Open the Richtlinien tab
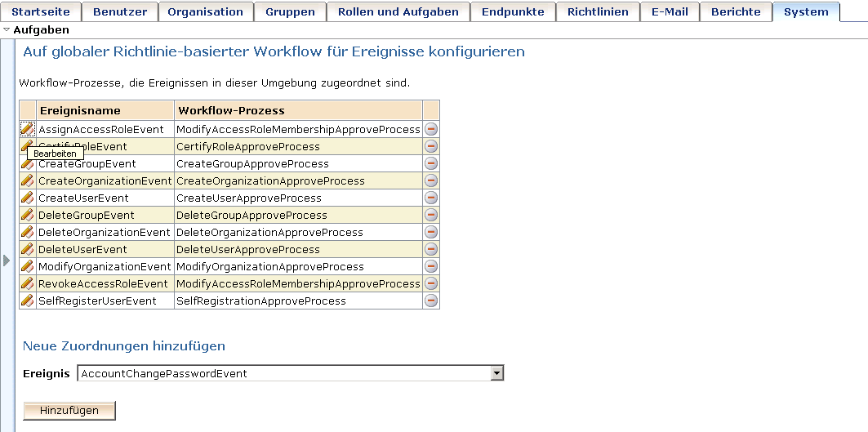Screen dimensions: 868x432 click(x=598, y=12)
